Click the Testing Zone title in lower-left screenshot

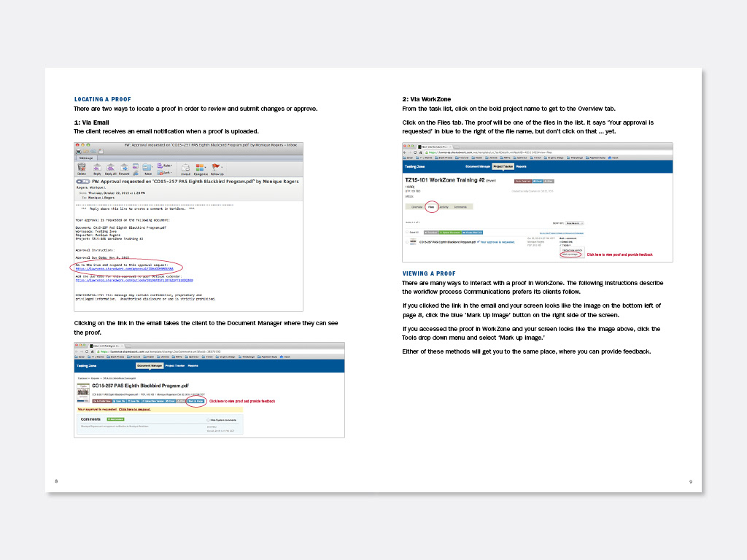click(86, 366)
